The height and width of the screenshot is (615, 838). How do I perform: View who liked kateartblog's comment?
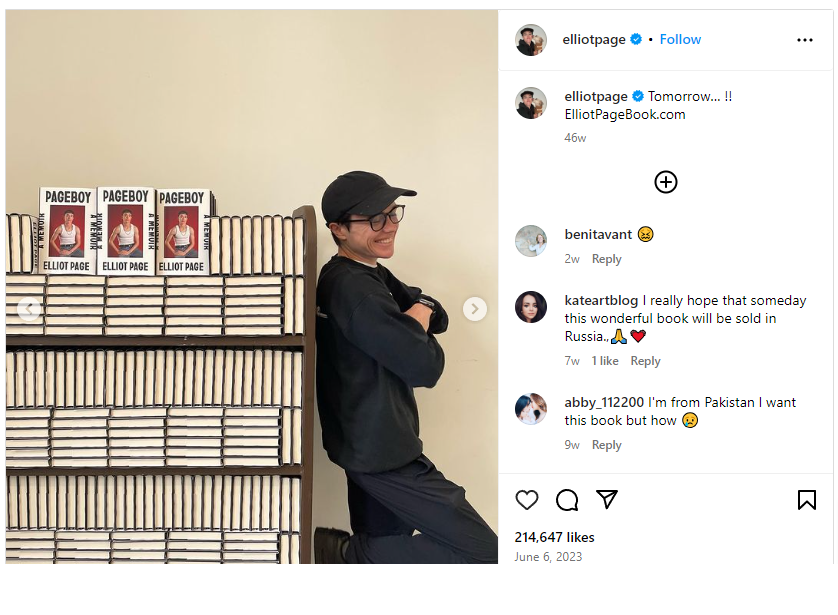pos(604,361)
